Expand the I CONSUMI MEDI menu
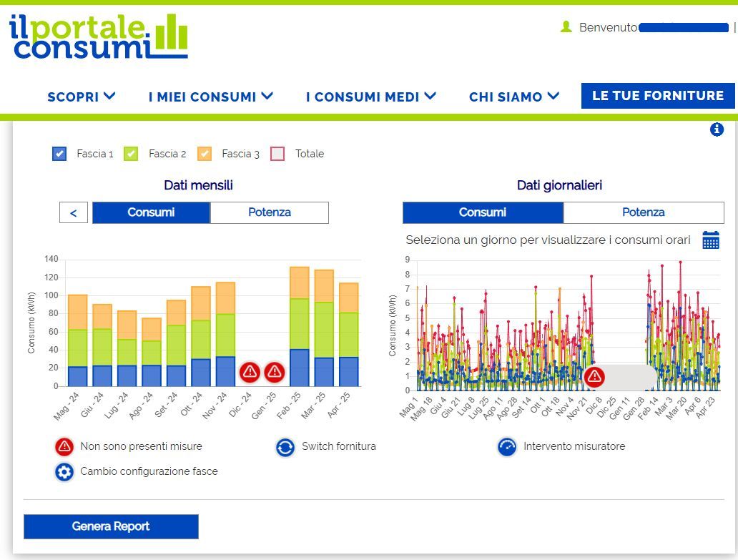This screenshot has width=738, height=560. [371, 97]
